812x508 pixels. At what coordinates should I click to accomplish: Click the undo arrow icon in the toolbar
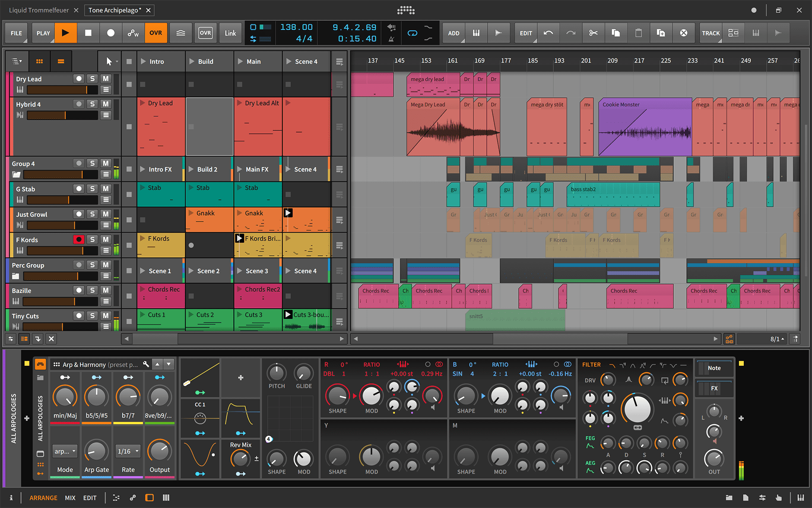pyautogui.click(x=549, y=33)
